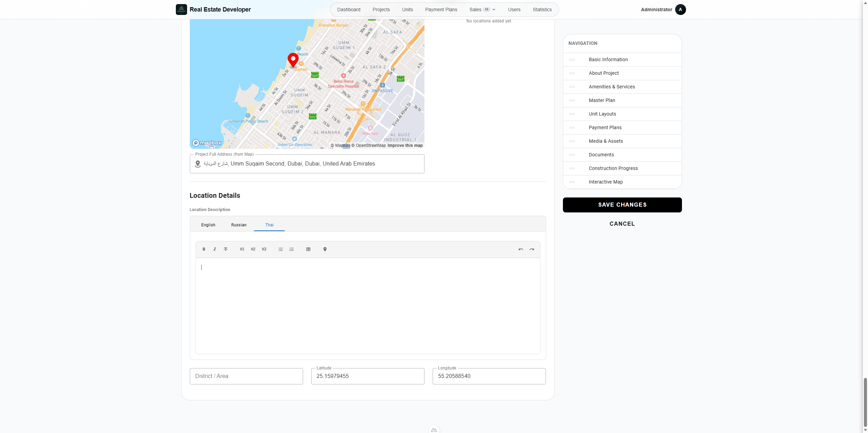Go to Payment Plans in top menu
The height and width of the screenshot is (433, 868).
click(441, 10)
